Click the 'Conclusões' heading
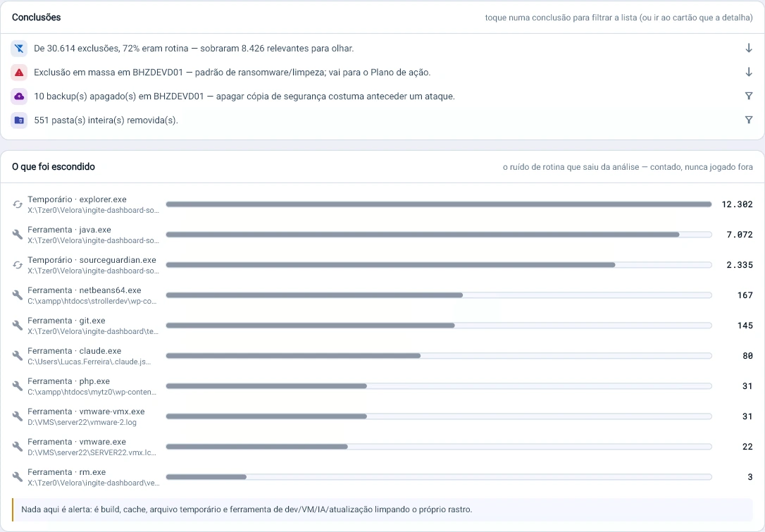Viewport: 765px width, 532px height. click(x=37, y=17)
